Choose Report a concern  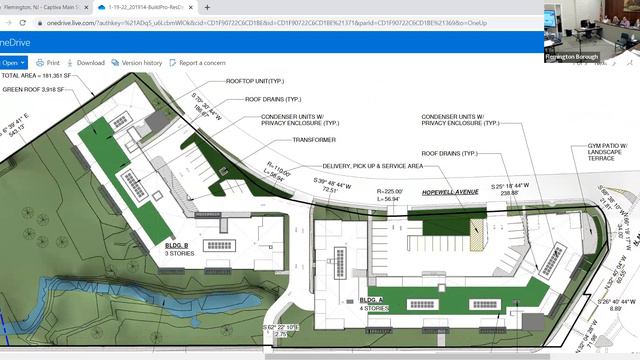click(202, 63)
